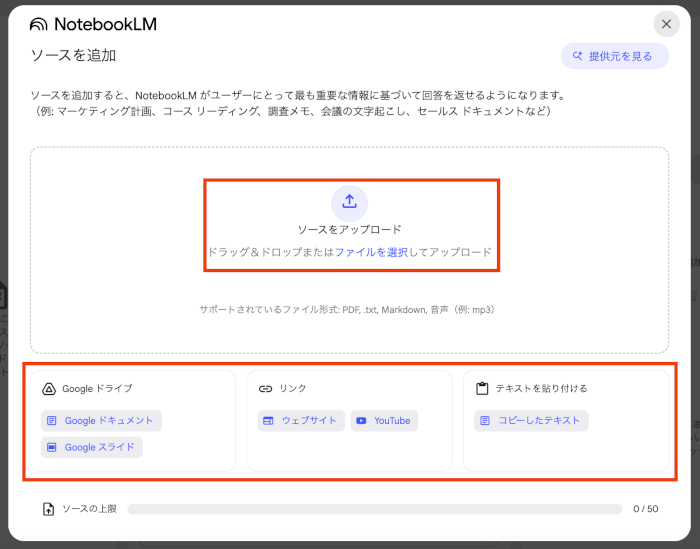
Task: Click the ソースの上限 file icon
Action: [x=48, y=509]
